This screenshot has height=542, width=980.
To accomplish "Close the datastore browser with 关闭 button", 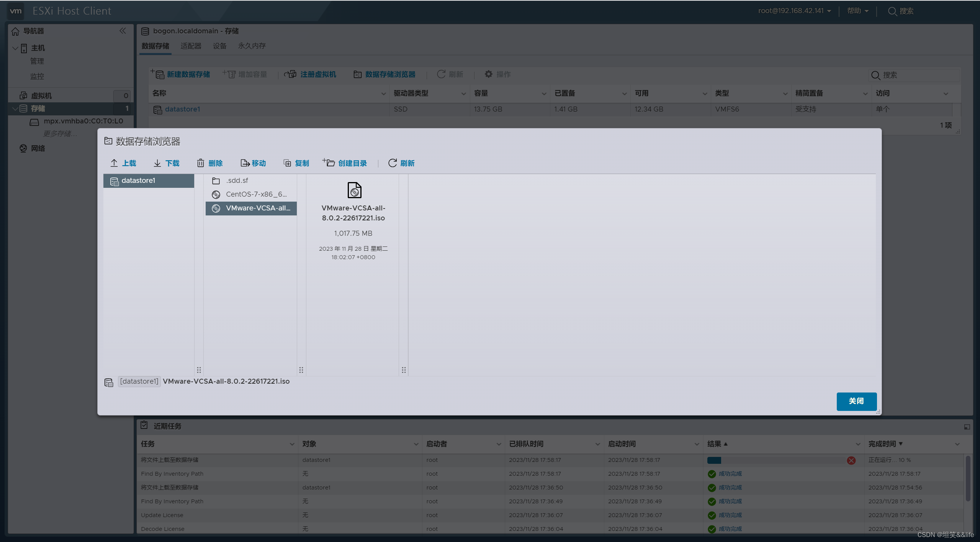I will 856,401.
